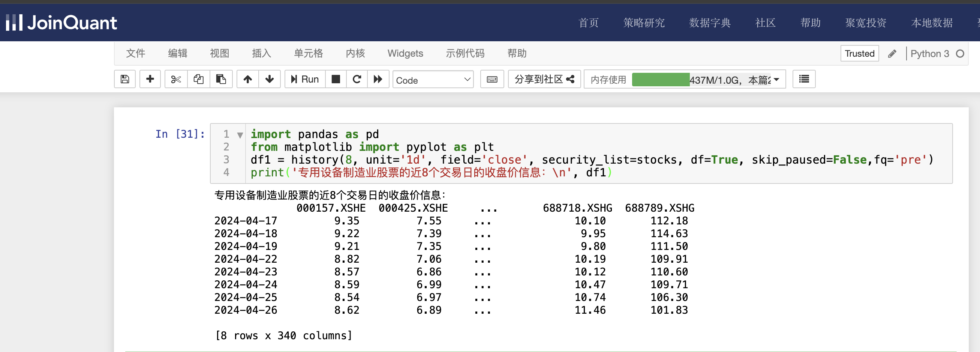This screenshot has height=352, width=980.
Task: Click the 688789.XSHG column header in output
Action: click(659, 208)
